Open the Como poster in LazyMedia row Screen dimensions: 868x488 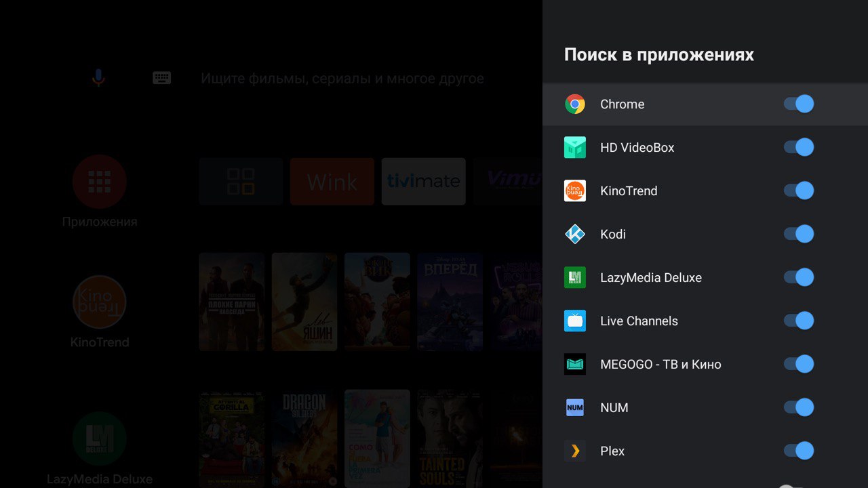tap(377, 439)
